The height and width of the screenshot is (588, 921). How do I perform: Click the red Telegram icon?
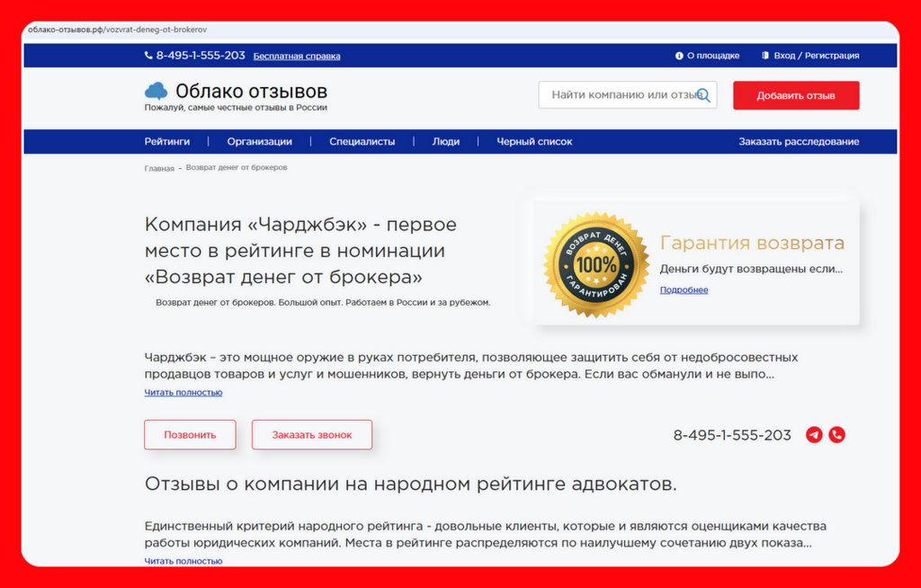tap(814, 435)
